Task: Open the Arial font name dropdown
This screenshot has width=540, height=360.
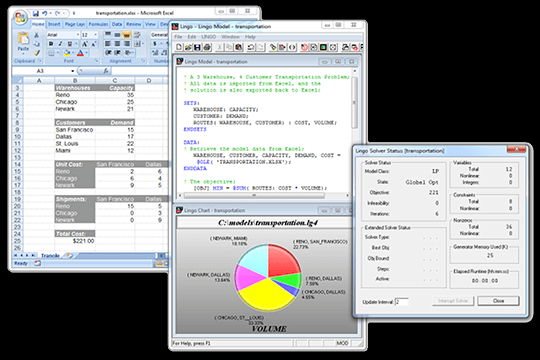Action: [77, 35]
